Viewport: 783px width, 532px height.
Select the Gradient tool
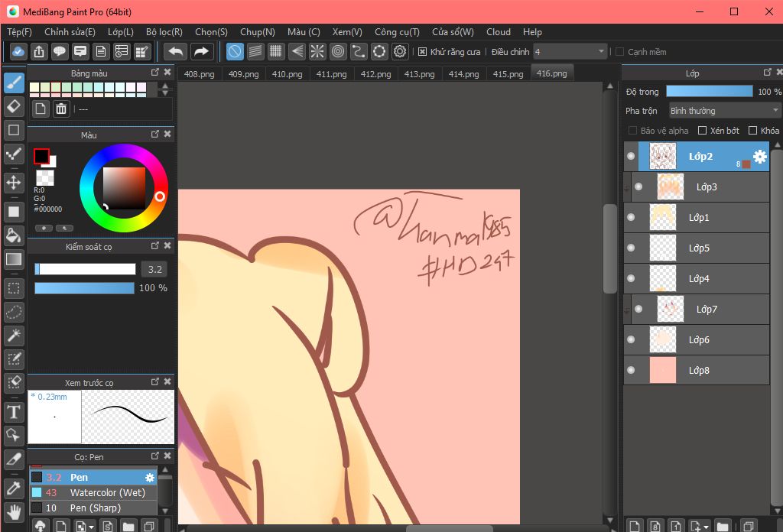pos(14,259)
